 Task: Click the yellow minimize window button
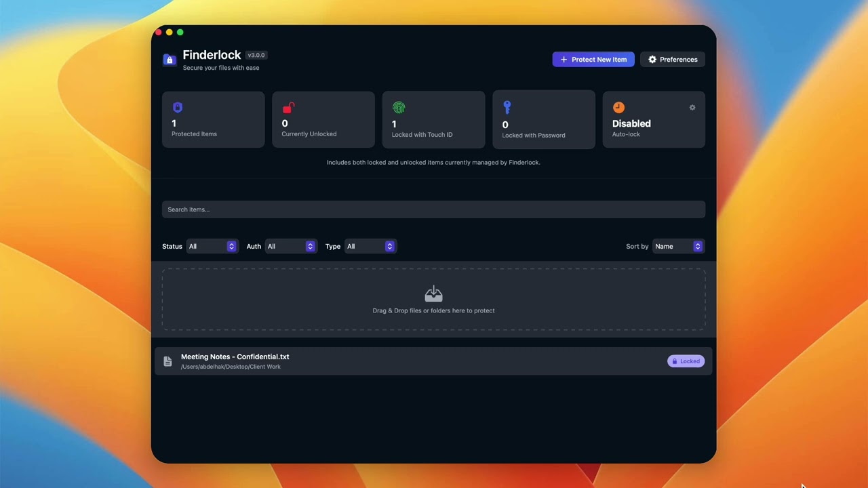click(170, 32)
